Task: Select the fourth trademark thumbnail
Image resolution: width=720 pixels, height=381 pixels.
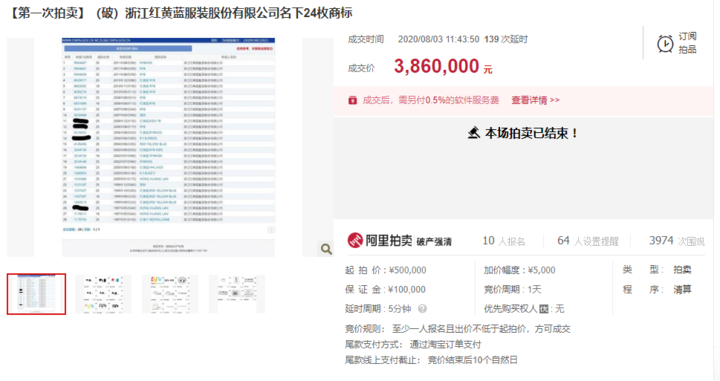Action: point(237,294)
